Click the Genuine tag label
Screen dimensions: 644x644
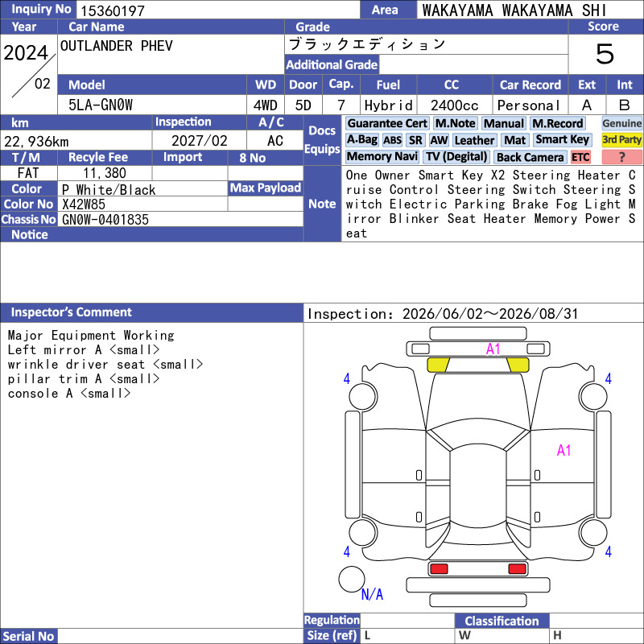click(x=621, y=123)
